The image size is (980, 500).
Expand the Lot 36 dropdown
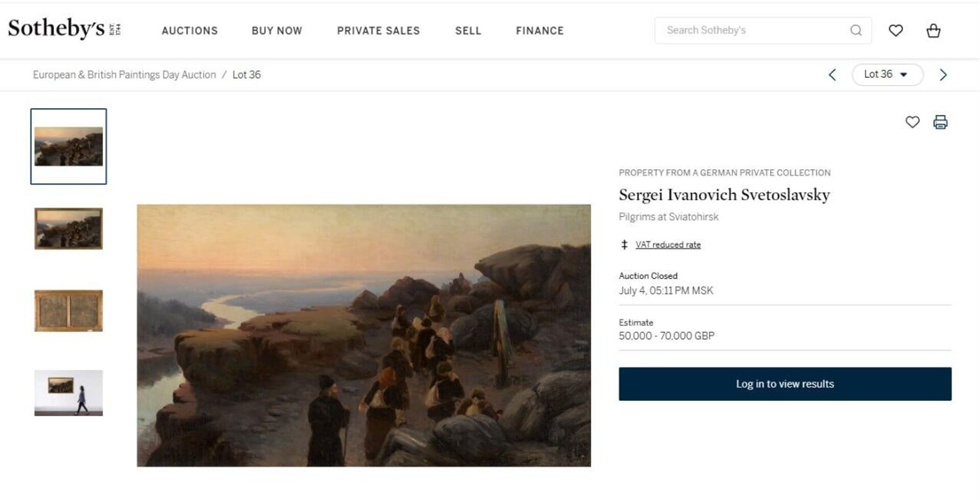click(x=887, y=74)
